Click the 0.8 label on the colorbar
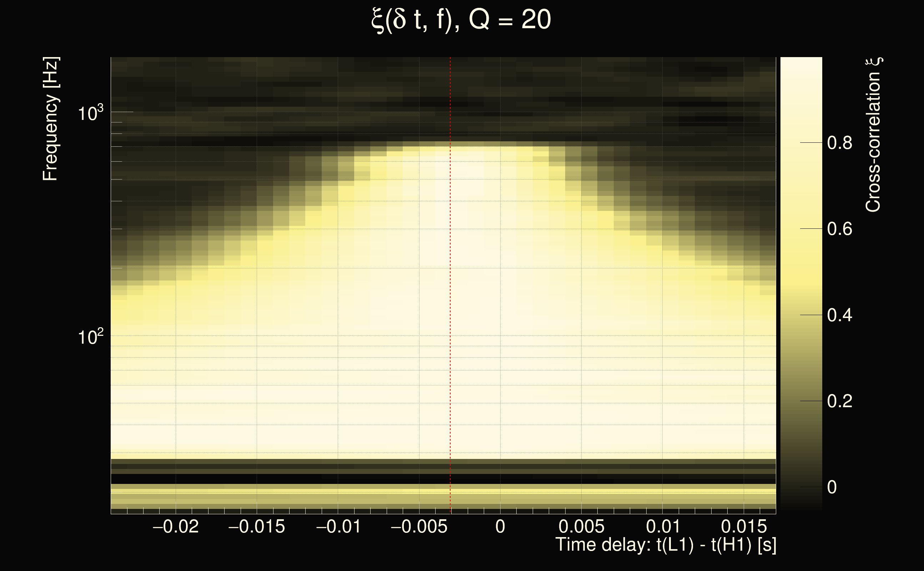Viewport: 924px width, 571px height. click(839, 143)
